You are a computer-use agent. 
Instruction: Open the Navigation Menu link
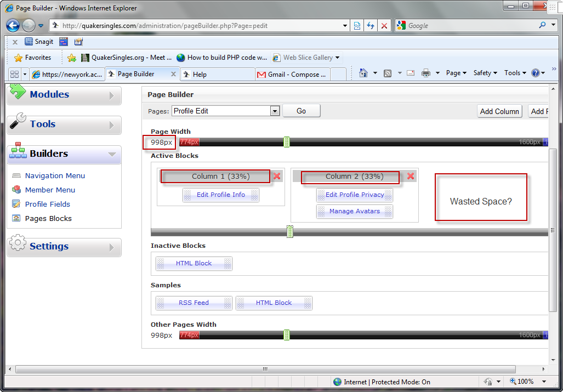55,175
